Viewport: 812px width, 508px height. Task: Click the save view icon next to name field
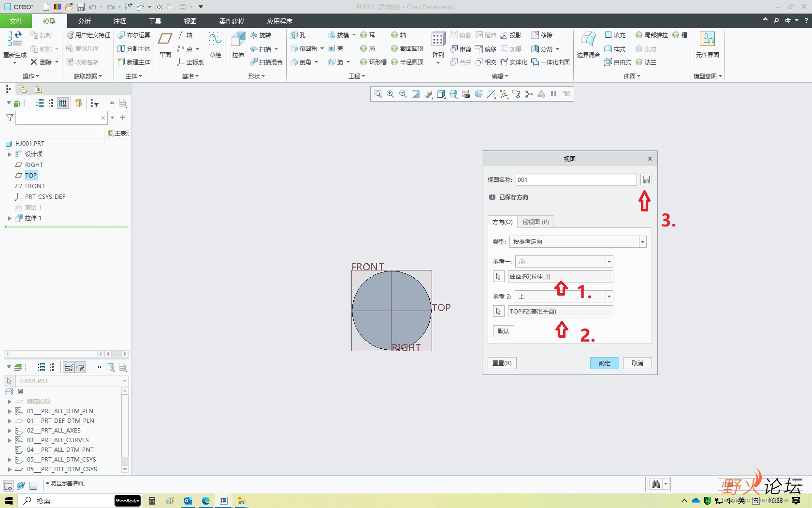[646, 180]
